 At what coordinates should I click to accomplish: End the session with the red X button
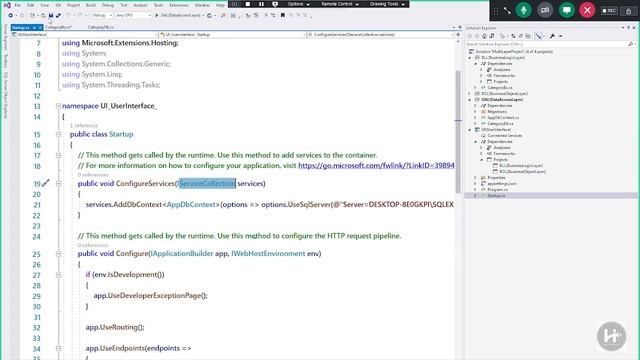[587, 10]
